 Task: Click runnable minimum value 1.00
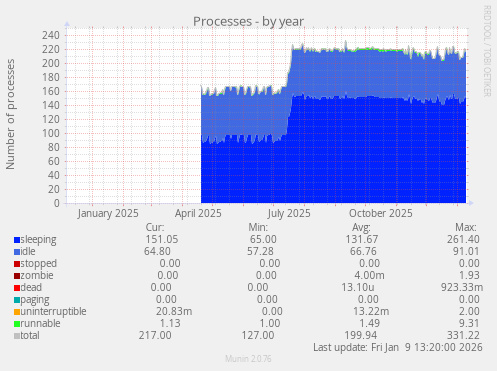(x=270, y=323)
